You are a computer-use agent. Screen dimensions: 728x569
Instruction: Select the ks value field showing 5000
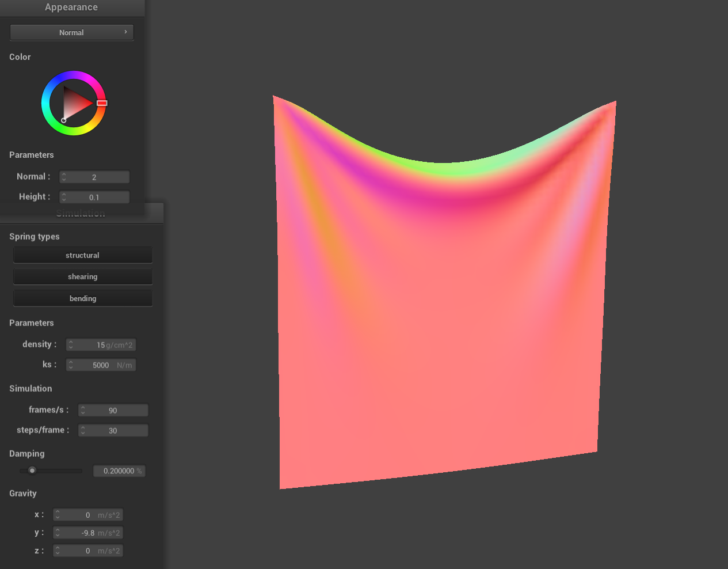(101, 365)
